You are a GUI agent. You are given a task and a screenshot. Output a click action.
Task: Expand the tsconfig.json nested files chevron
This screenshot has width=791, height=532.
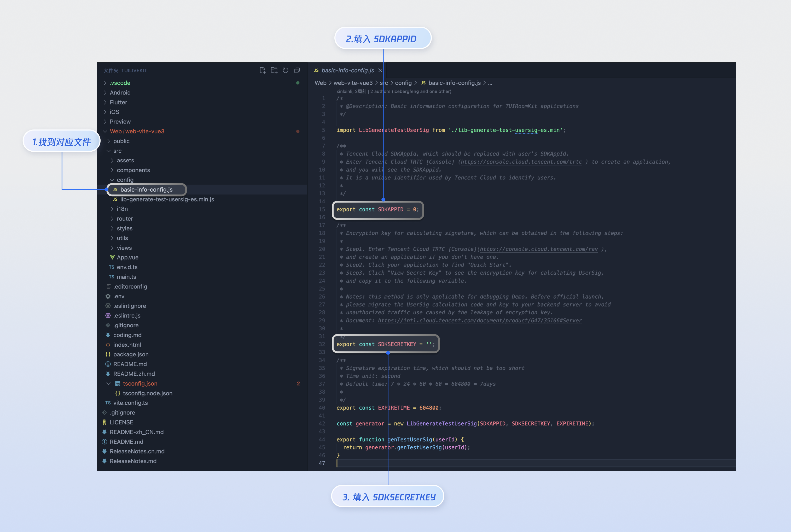pos(109,383)
